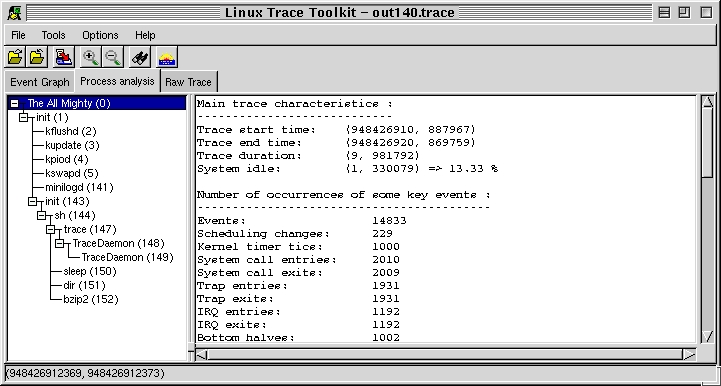
Task: Click the 'System call entries:' 2010 line
Action: tap(298, 259)
